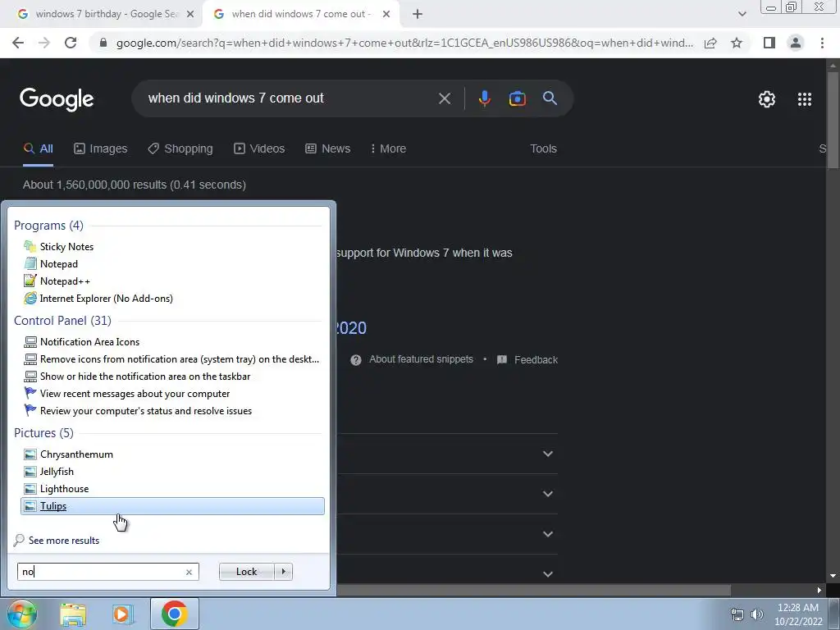Click the Chrome address bar URL

[404, 43]
